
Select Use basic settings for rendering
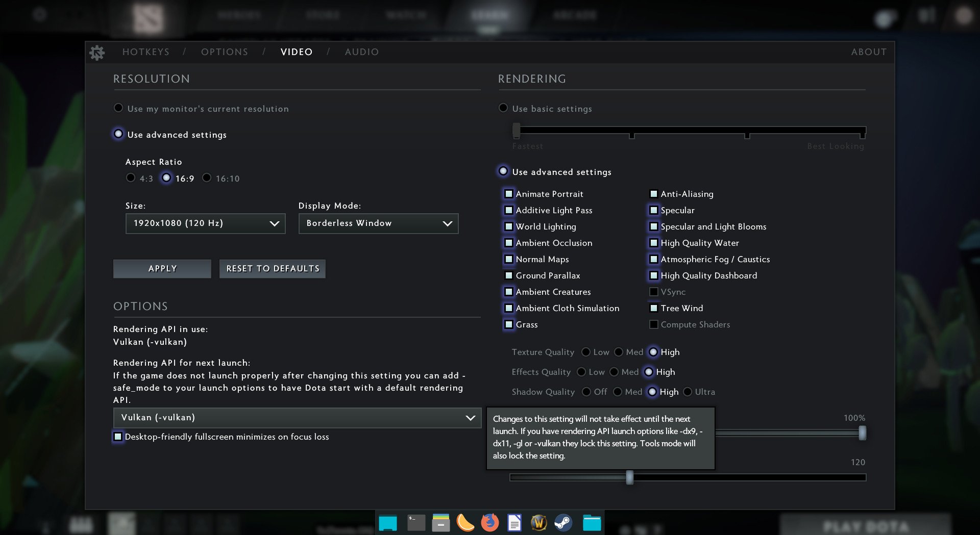click(503, 108)
